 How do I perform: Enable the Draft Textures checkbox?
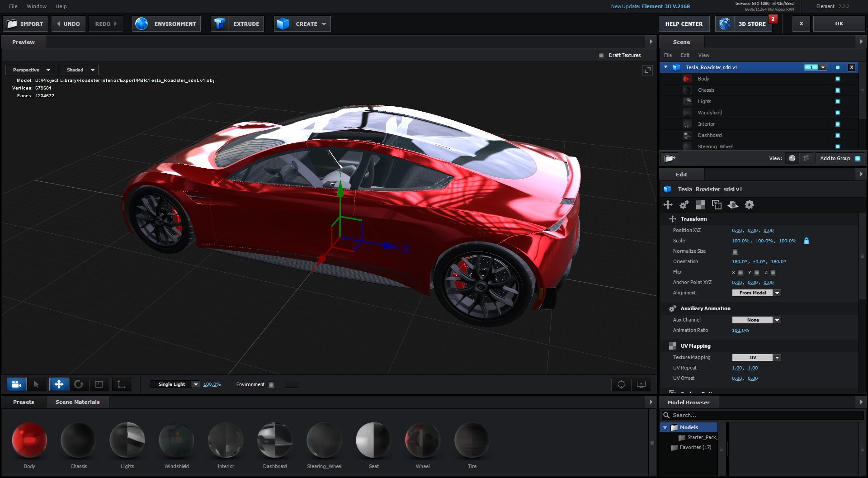(601, 55)
